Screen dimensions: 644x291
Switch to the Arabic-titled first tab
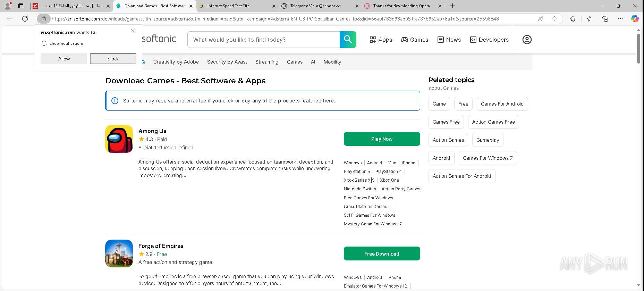click(x=71, y=6)
